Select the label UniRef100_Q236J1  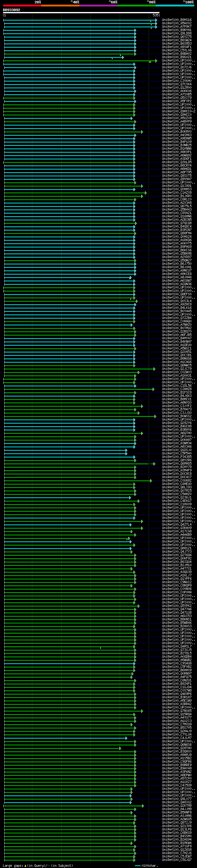(x=177, y=498)
